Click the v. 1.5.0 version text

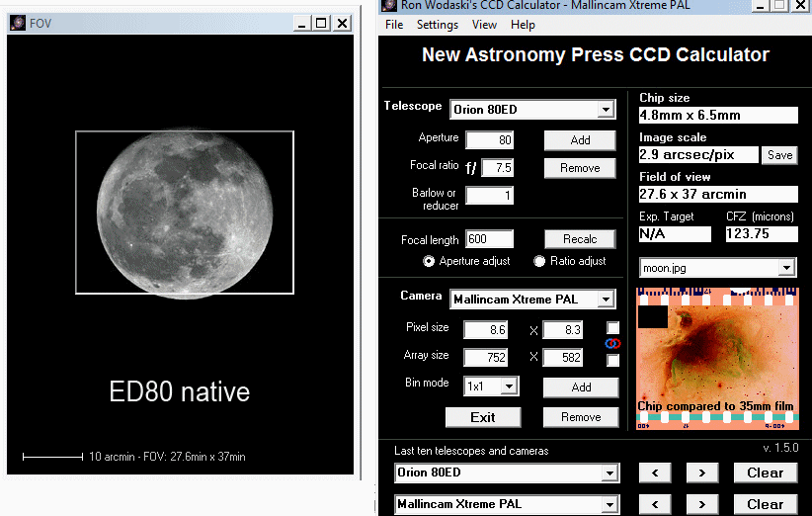(780, 448)
